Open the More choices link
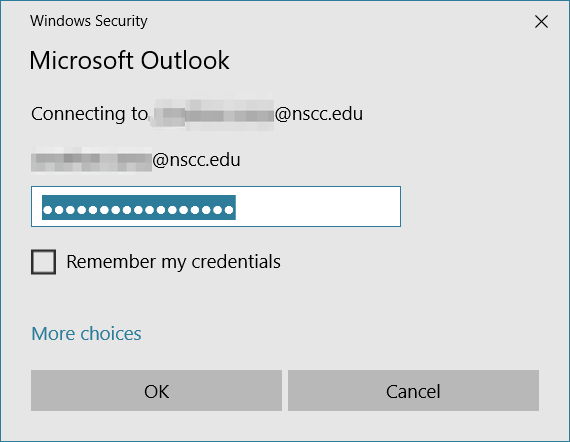The width and height of the screenshot is (570, 442). click(86, 333)
